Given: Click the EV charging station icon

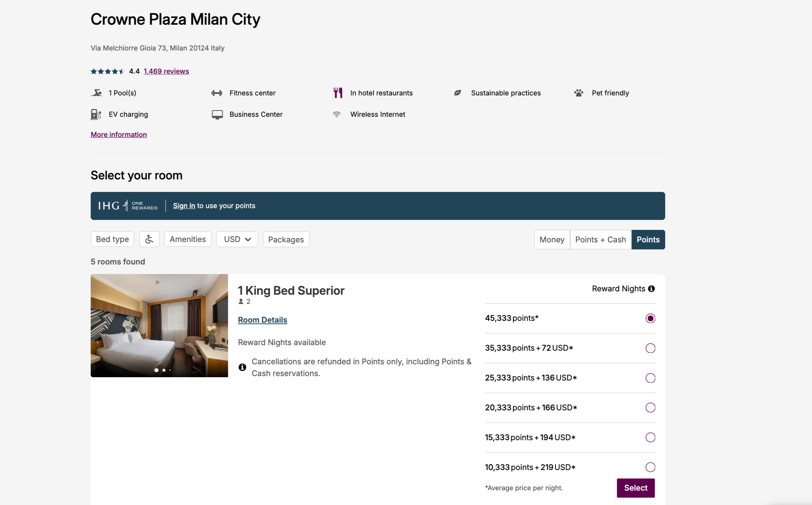Looking at the screenshot, I should [x=96, y=114].
